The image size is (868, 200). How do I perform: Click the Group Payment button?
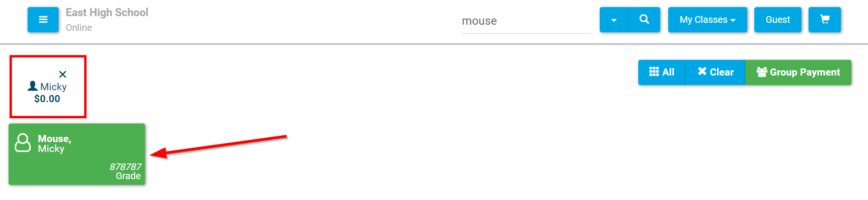pos(798,72)
